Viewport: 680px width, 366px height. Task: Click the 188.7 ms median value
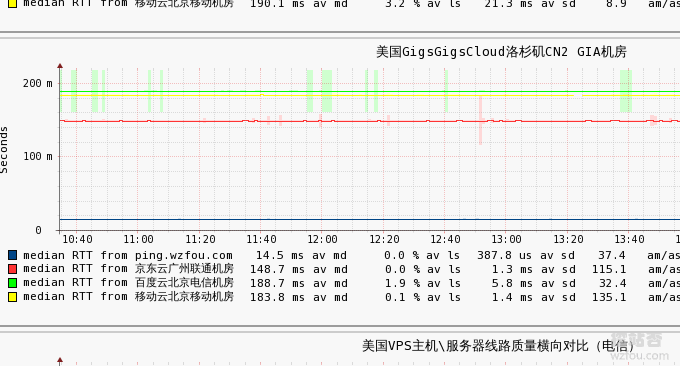pos(278,283)
